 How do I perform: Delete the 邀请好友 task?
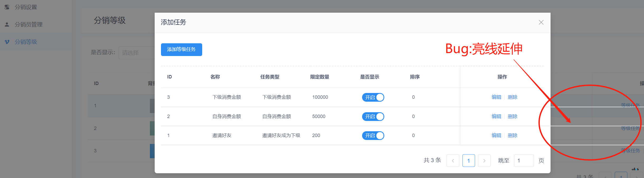513,135
